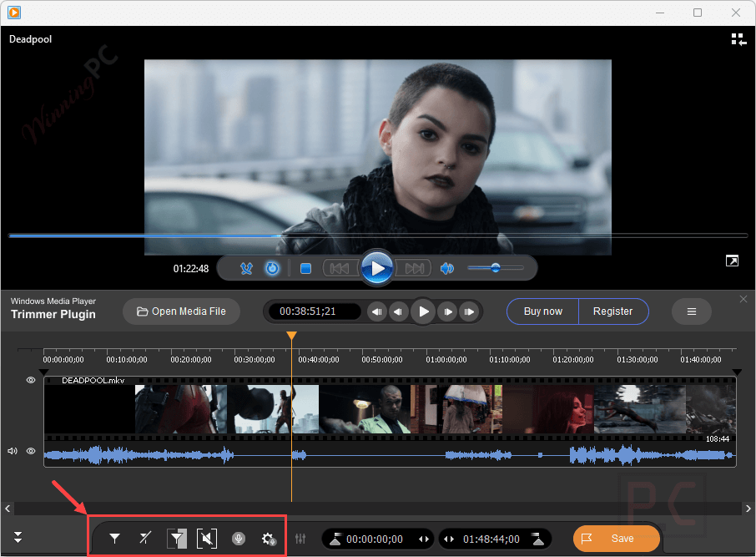The image size is (756, 557).
Task: Play the Deadpool video with the blue button
Action: [x=377, y=268]
